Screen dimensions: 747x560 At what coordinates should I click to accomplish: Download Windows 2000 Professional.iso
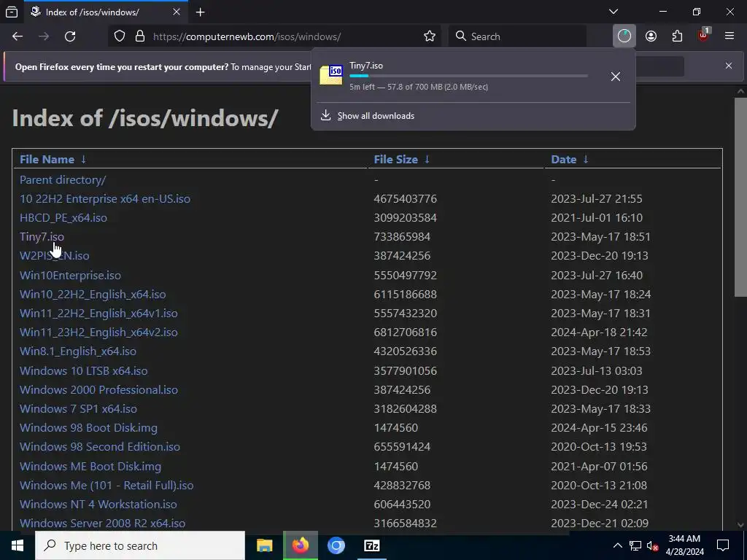(x=98, y=389)
